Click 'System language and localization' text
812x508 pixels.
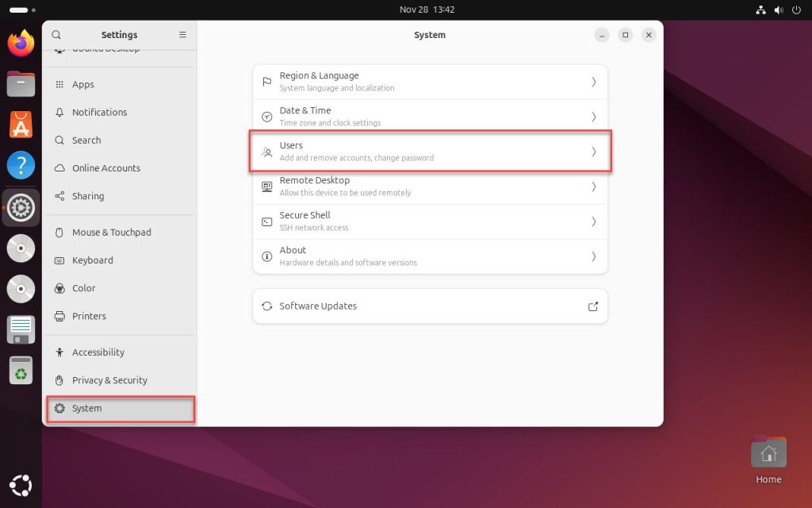[x=336, y=88]
